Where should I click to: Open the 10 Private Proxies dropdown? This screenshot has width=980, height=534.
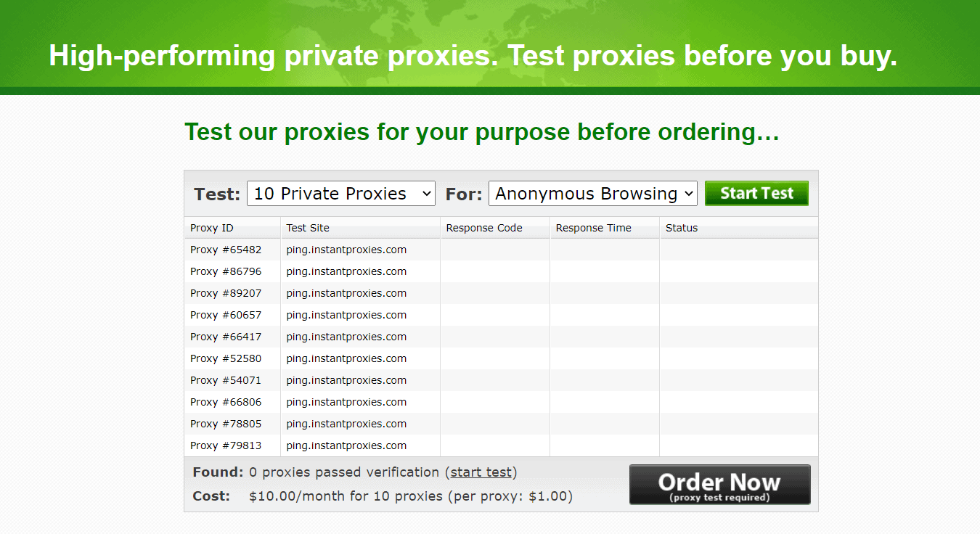tap(340, 194)
